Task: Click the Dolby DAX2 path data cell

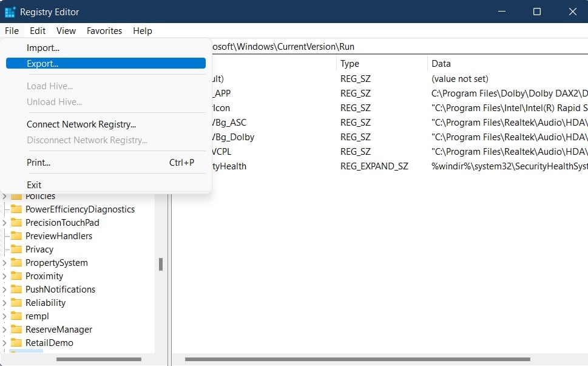Action: [509, 93]
